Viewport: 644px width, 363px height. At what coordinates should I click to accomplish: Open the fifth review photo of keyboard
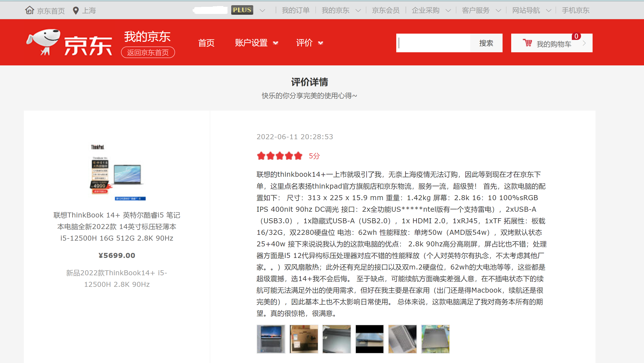point(403,339)
